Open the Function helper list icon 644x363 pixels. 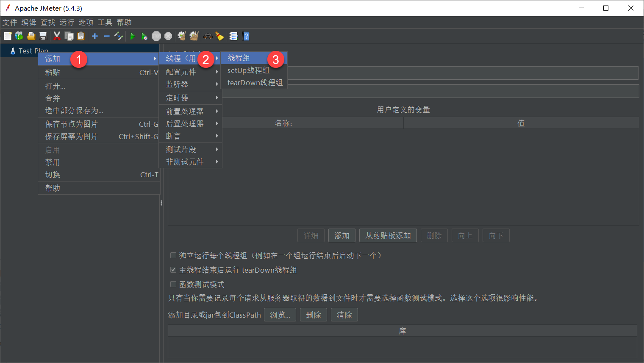[233, 36]
